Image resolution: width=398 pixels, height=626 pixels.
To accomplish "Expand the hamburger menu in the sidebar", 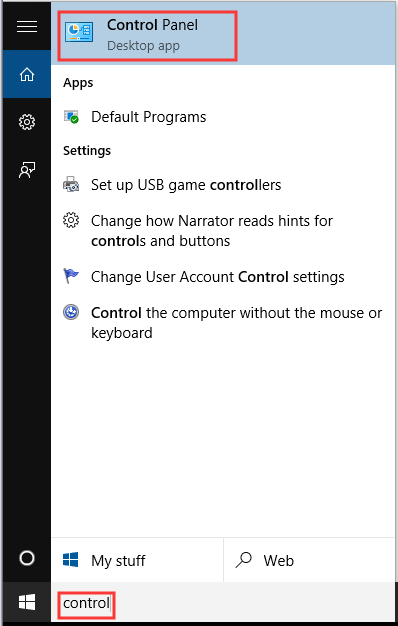I will pyautogui.click(x=27, y=27).
